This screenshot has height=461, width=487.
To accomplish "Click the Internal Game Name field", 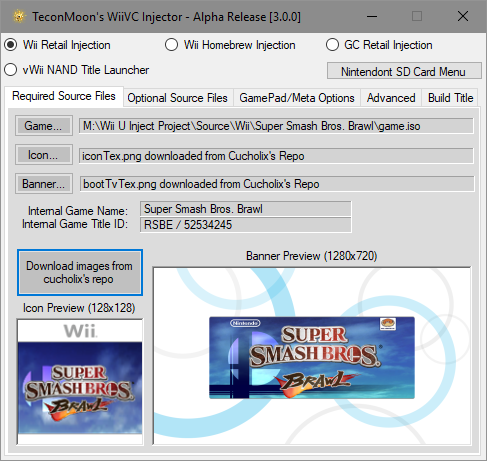I will click(x=246, y=209).
